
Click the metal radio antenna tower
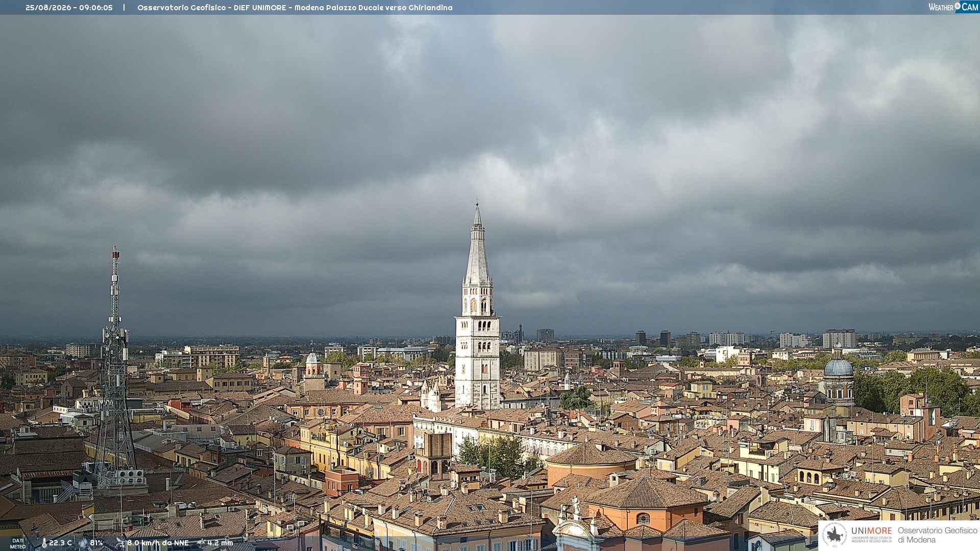(x=115, y=367)
